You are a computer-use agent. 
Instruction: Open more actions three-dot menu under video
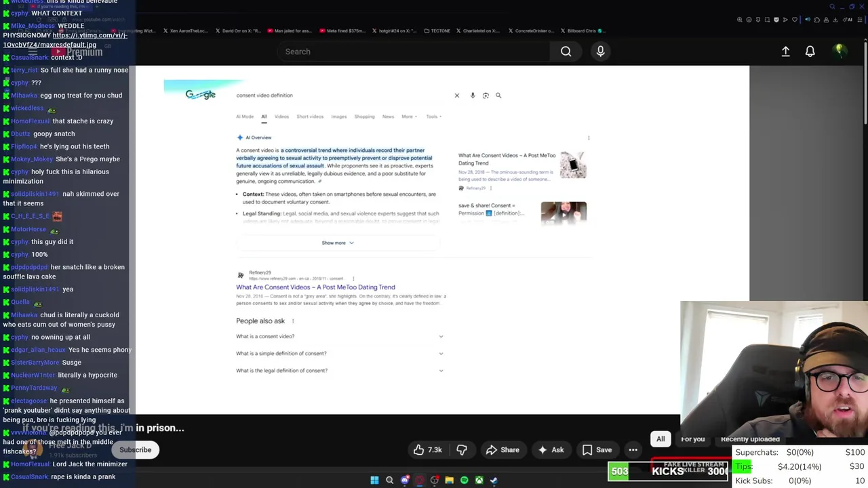[x=633, y=450]
